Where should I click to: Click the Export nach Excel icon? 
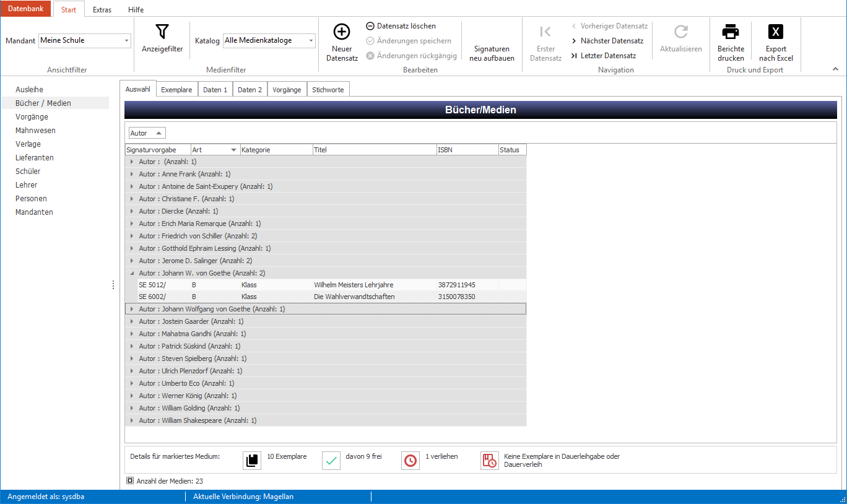pos(776,32)
